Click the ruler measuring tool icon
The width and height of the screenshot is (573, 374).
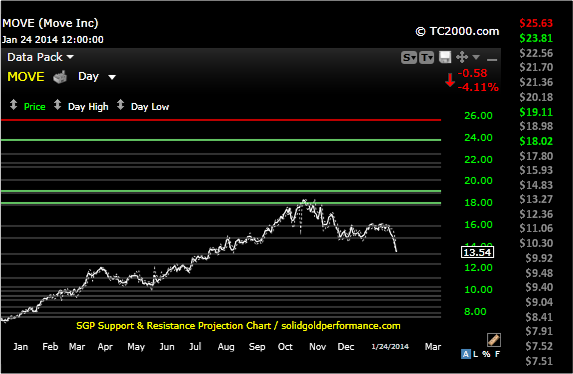tap(494, 340)
